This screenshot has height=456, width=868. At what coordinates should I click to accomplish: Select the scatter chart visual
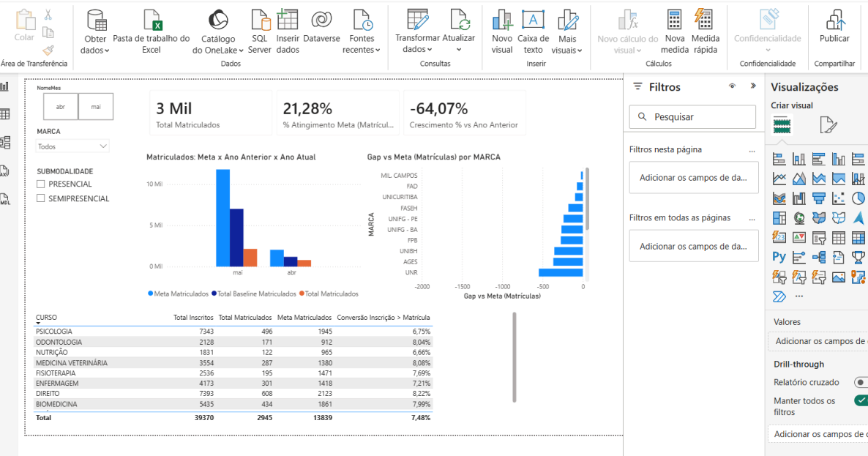pyautogui.click(x=839, y=198)
